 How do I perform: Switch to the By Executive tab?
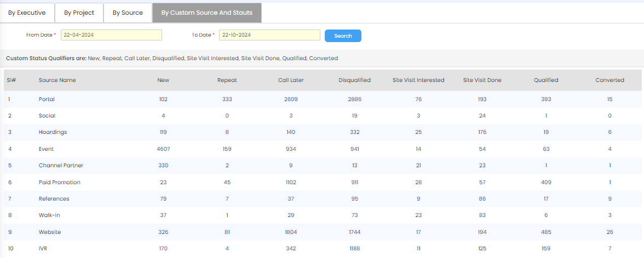[x=27, y=13]
